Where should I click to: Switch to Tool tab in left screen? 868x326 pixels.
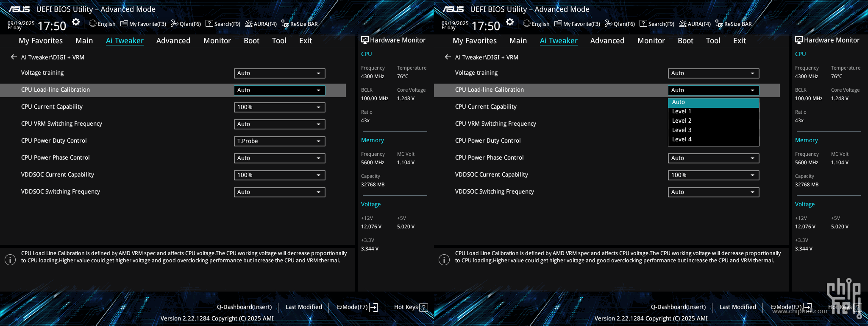pos(279,41)
